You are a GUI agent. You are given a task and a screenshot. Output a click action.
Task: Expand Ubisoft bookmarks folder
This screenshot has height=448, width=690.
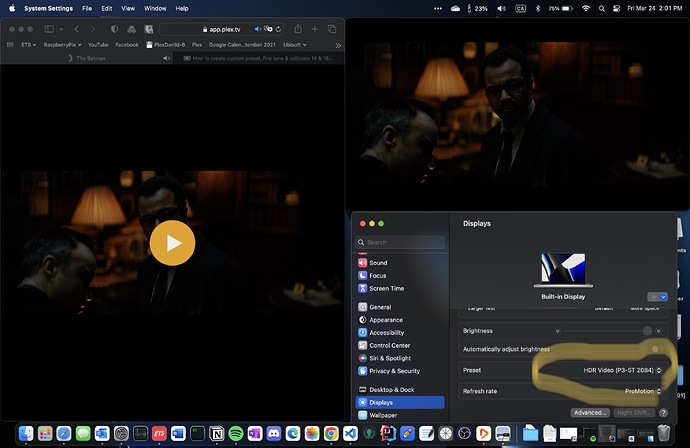[x=295, y=45]
